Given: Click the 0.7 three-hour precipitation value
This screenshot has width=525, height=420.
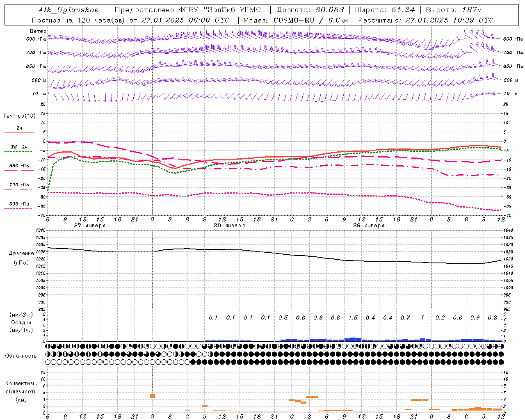Looking at the screenshot, I should click(x=405, y=318).
